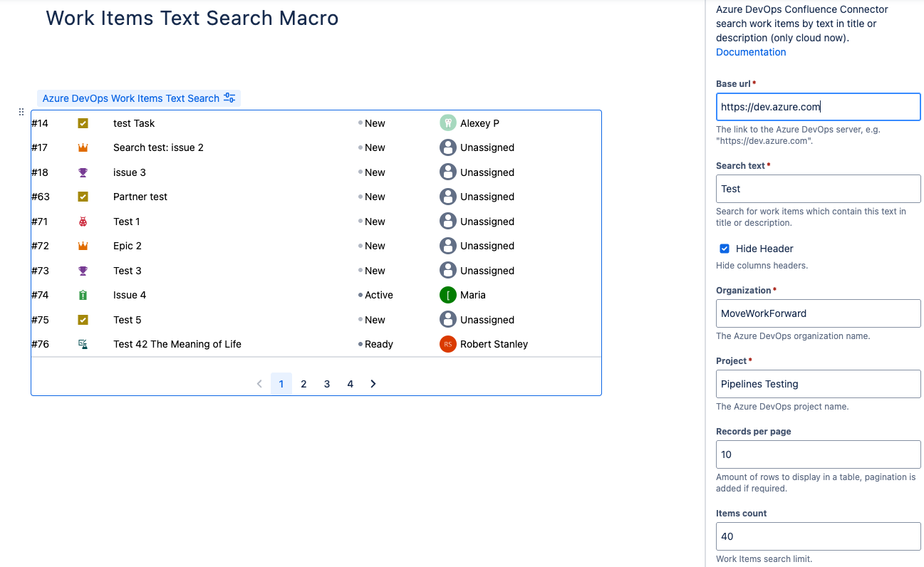
Task: Click the red bug icon beside Test 1
Action: tap(83, 222)
